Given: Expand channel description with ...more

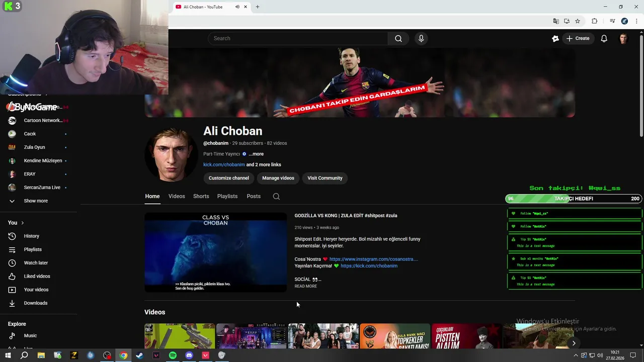Looking at the screenshot, I should 256,154.
